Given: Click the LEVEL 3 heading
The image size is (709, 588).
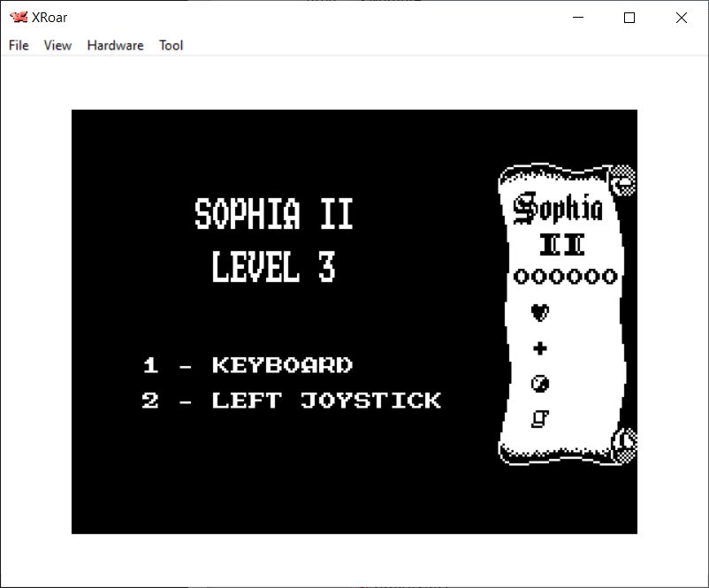Looking at the screenshot, I should 273,267.
